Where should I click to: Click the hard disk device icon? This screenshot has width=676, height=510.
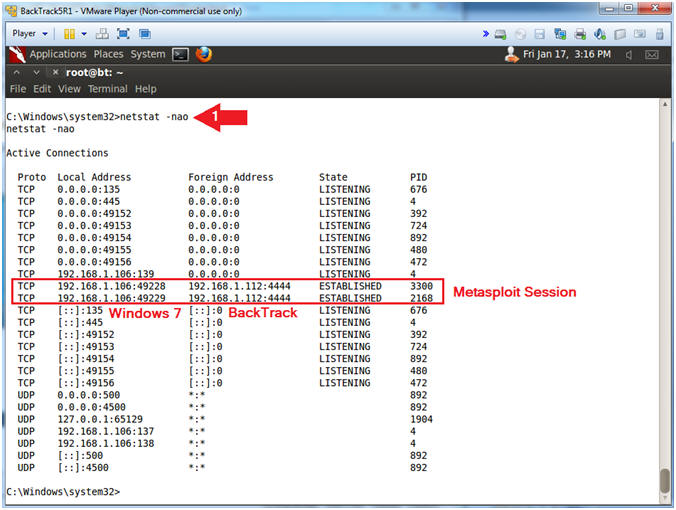[501, 34]
